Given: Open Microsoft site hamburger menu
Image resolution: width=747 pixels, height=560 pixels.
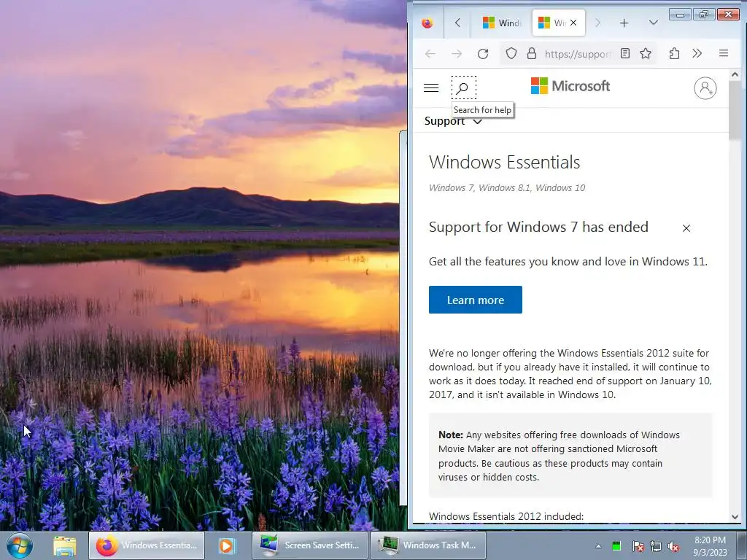Looking at the screenshot, I should coord(431,87).
